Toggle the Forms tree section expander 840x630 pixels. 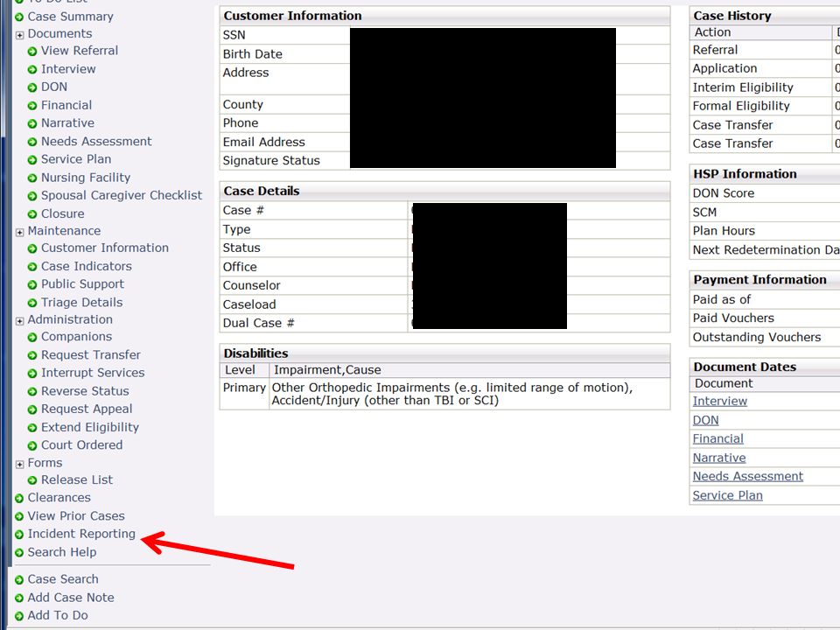[x=20, y=465]
